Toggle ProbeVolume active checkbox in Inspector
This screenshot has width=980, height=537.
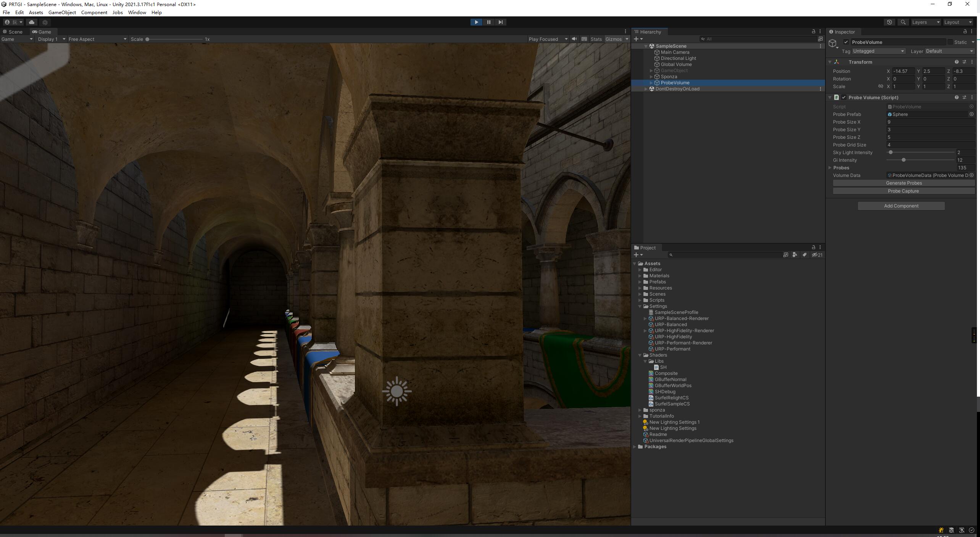click(x=846, y=42)
